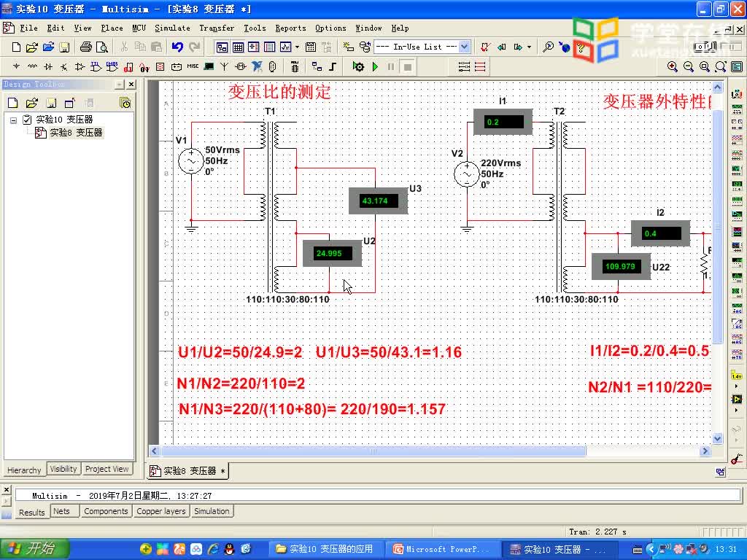The image size is (747, 560).
Task: Open the Reports menu
Action: pos(290,28)
